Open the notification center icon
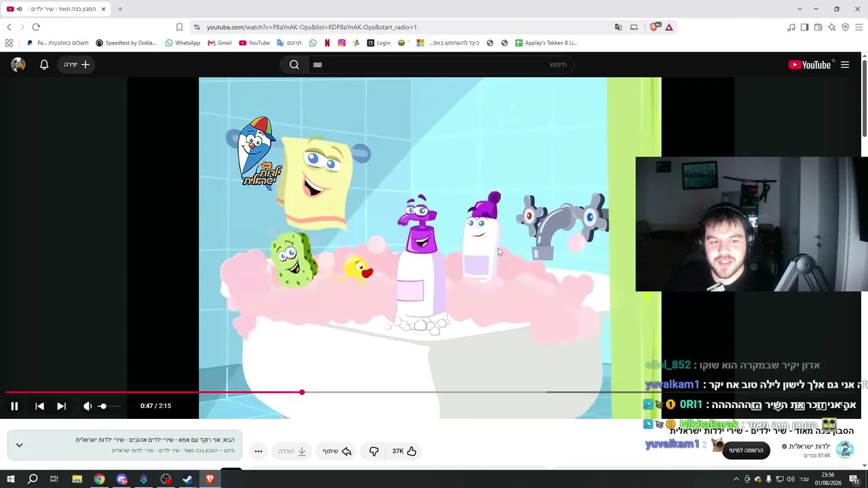Screen dimensions: 868x488 [854, 480]
